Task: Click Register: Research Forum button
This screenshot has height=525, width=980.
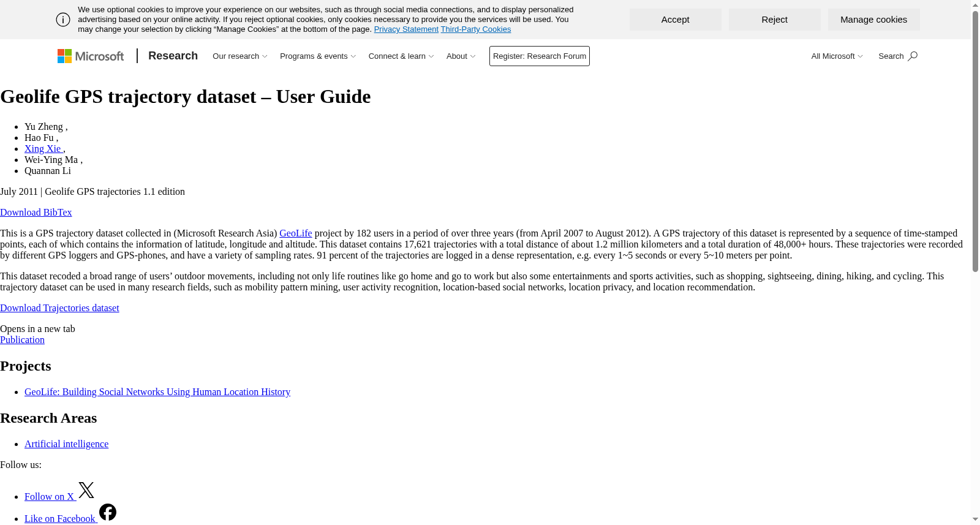Action: coord(540,56)
